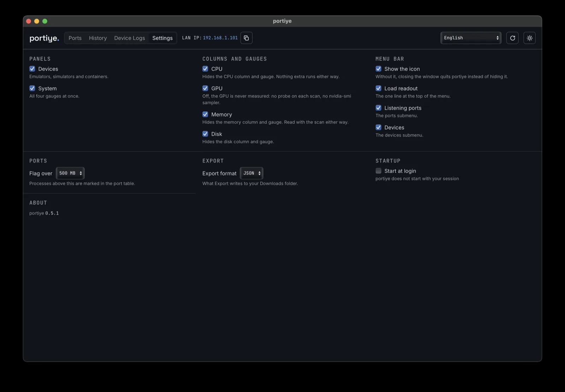Click 'The ports submenu.' description
This screenshot has width=565, height=392.
397,115
